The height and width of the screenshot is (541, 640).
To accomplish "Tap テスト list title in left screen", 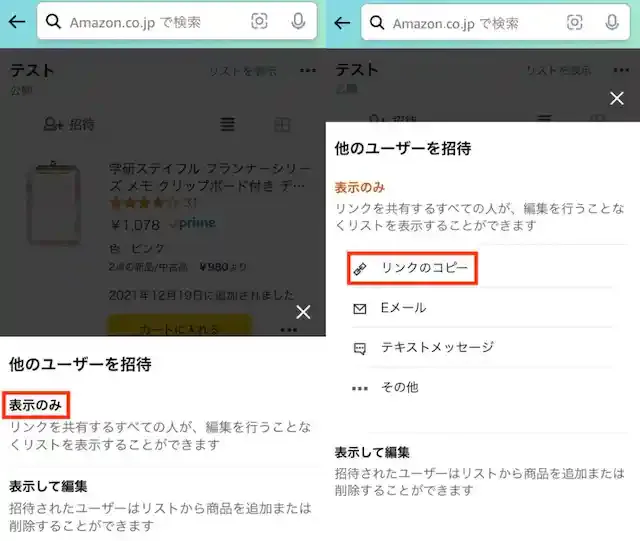I will (32, 70).
